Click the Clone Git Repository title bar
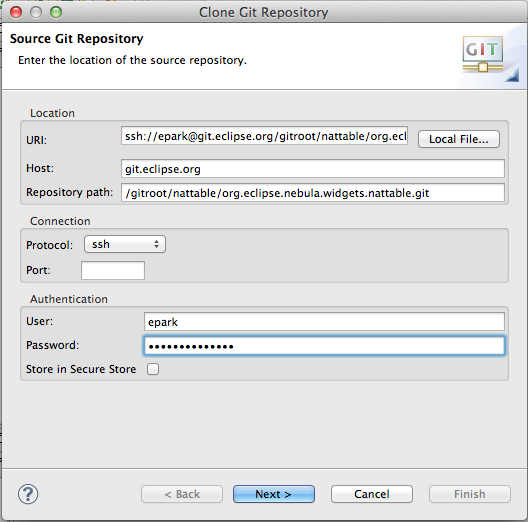Image resolution: width=528 pixels, height=522 pixels. (264, 12)
